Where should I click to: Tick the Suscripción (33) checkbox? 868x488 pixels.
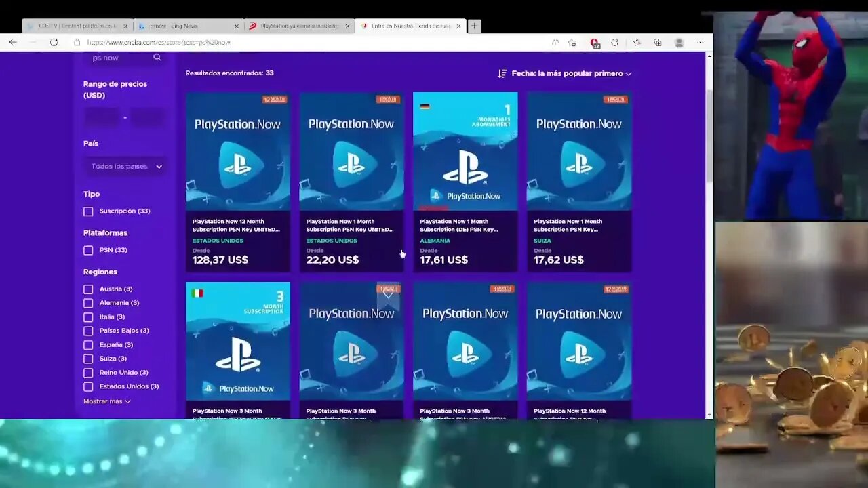tap(88, 211)
